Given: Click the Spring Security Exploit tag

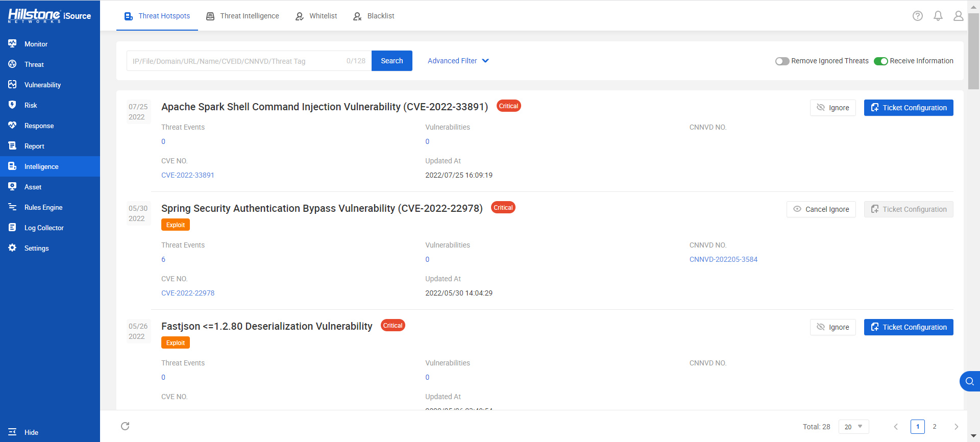Looking at the screenshot, I should tap(176, 225).
